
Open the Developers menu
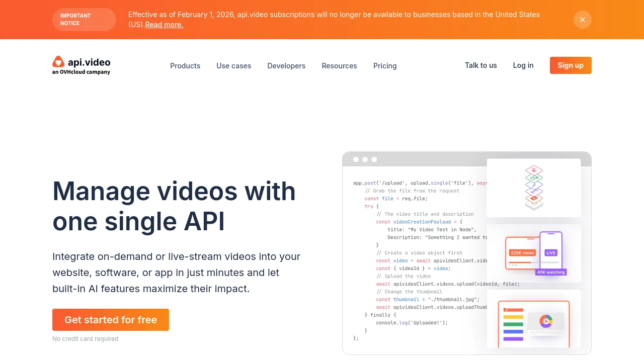click(x=286, y=66)
